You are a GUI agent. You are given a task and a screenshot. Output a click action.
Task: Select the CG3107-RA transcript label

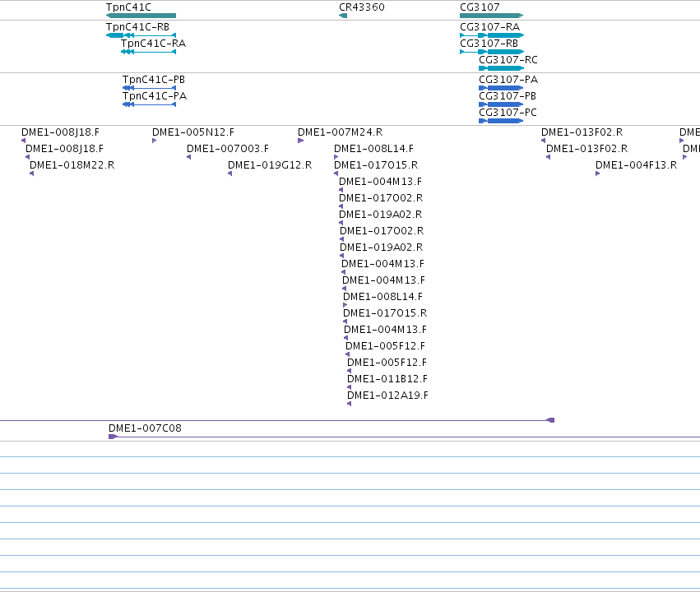tap(489, 27)
